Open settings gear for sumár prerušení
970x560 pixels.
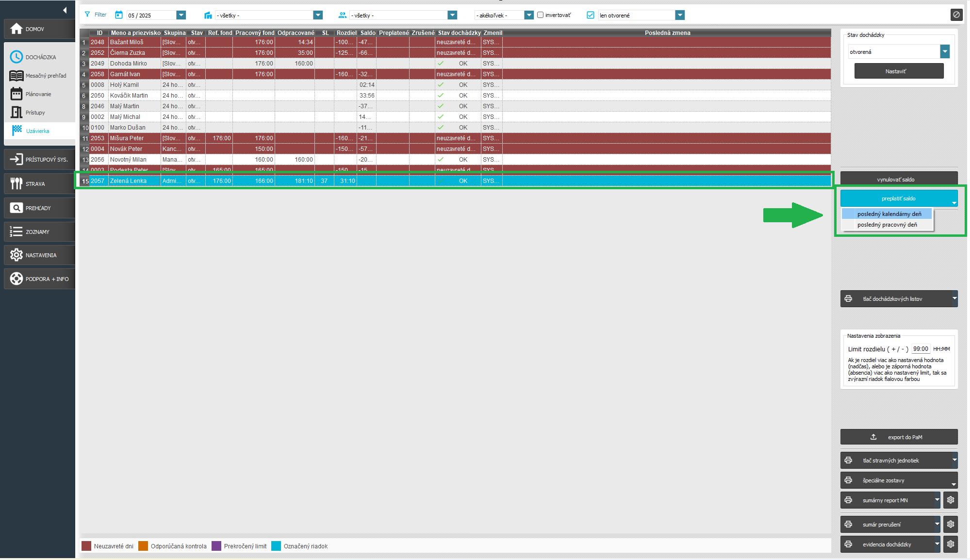951,524
